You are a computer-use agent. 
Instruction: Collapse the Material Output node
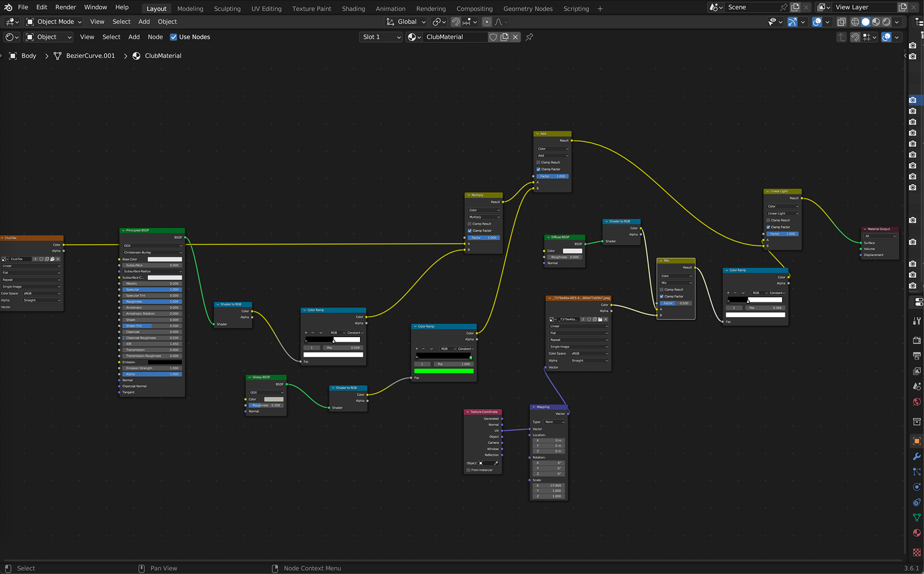(865, 229)
